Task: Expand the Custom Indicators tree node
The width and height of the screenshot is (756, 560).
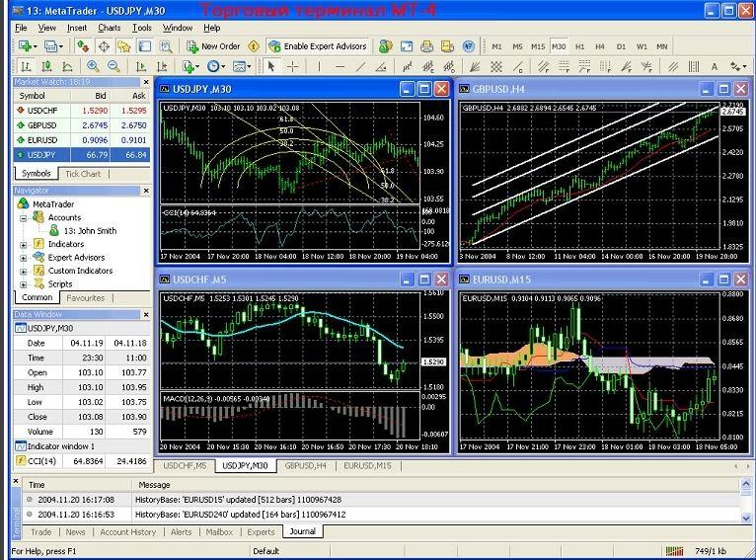Action: click(23, 272)
